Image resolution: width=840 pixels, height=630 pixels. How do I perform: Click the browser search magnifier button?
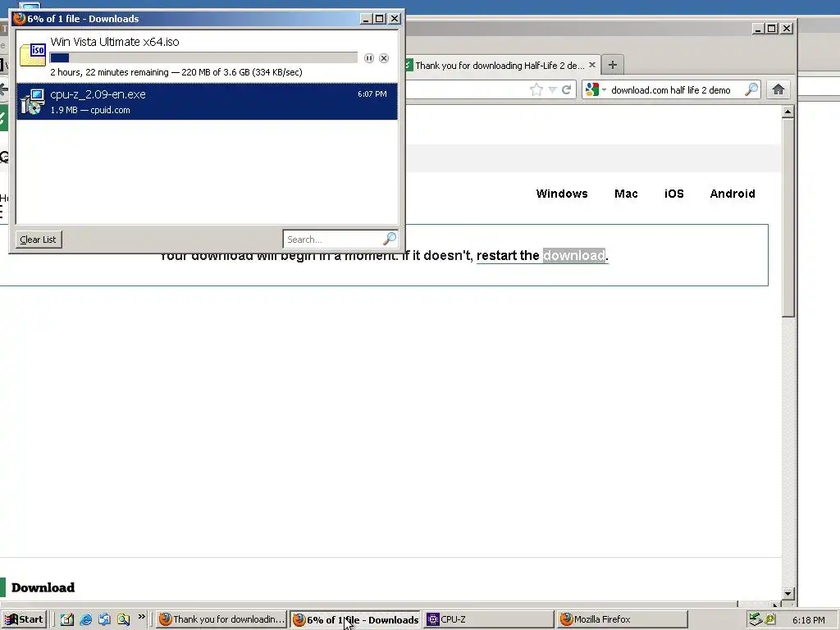(x=751, y=89)
